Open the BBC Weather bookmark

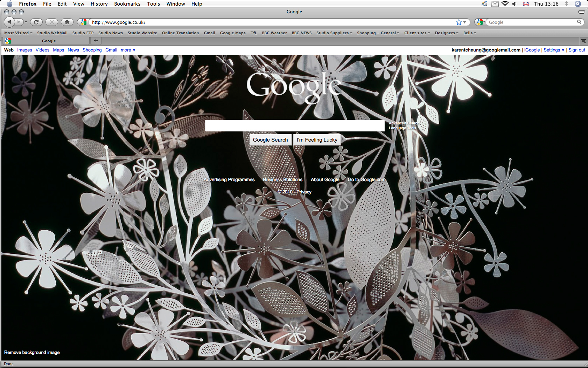tap(274, 33)
